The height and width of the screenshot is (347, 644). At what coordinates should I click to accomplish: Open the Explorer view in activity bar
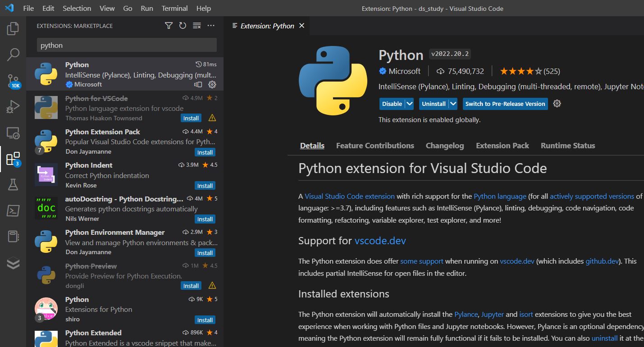[13, 28]
